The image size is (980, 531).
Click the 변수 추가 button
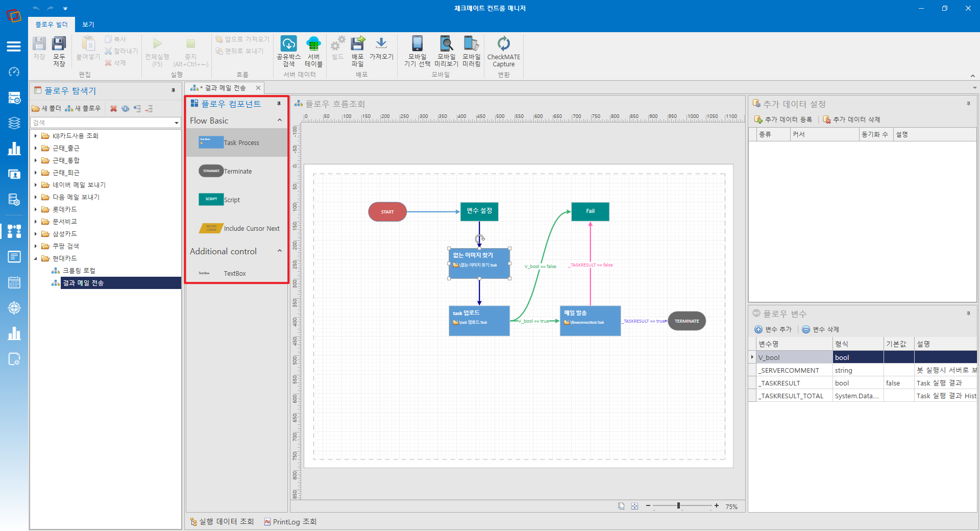pyautogui.click(x=773, y=329)
